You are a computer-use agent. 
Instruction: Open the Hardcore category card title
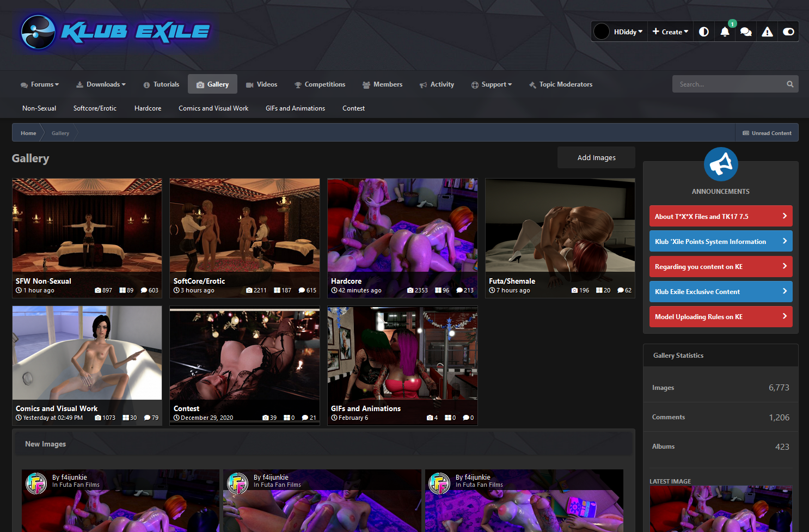tap(346, 281)
